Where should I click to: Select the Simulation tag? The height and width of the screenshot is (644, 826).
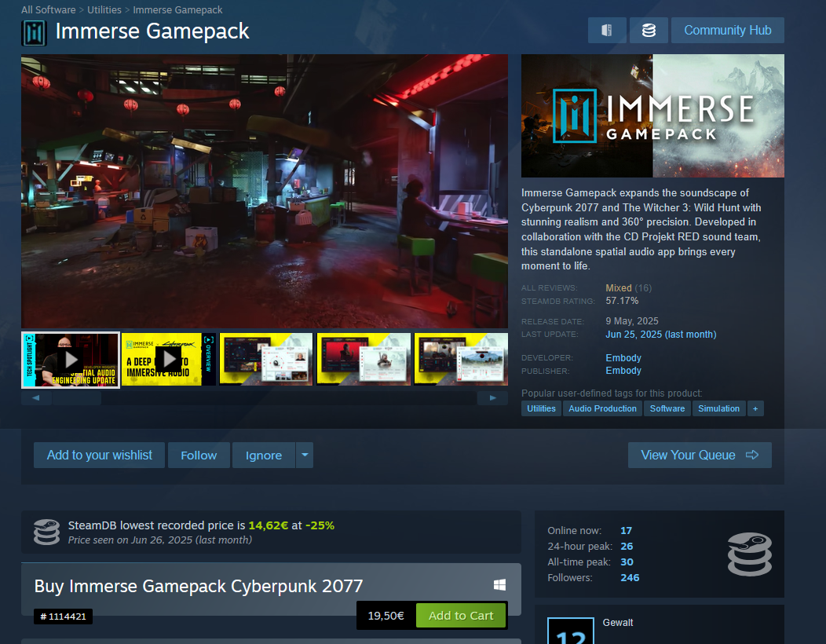[718, 408]
